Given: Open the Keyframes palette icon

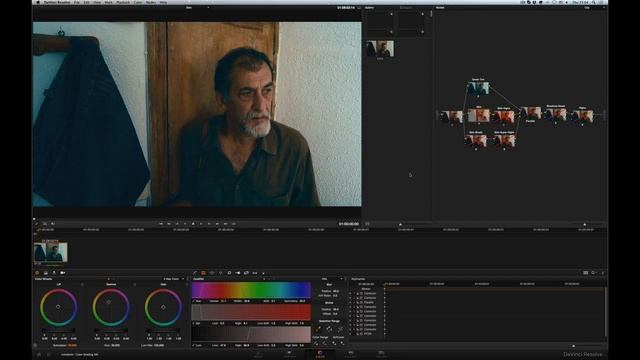Looking at the screenshot, I should tap(585, 273).
